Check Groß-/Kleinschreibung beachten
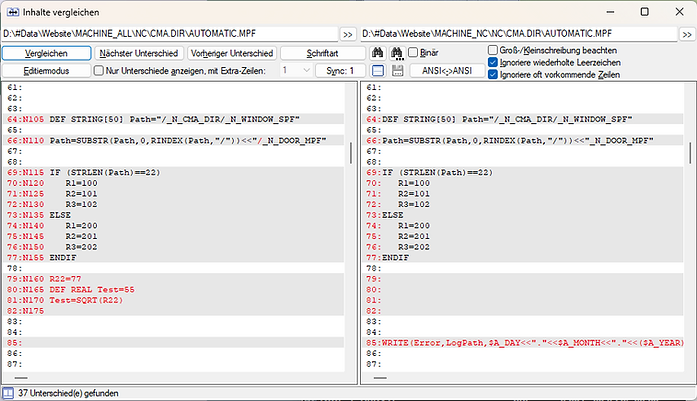Screen dimensions: 697x401 493,50
